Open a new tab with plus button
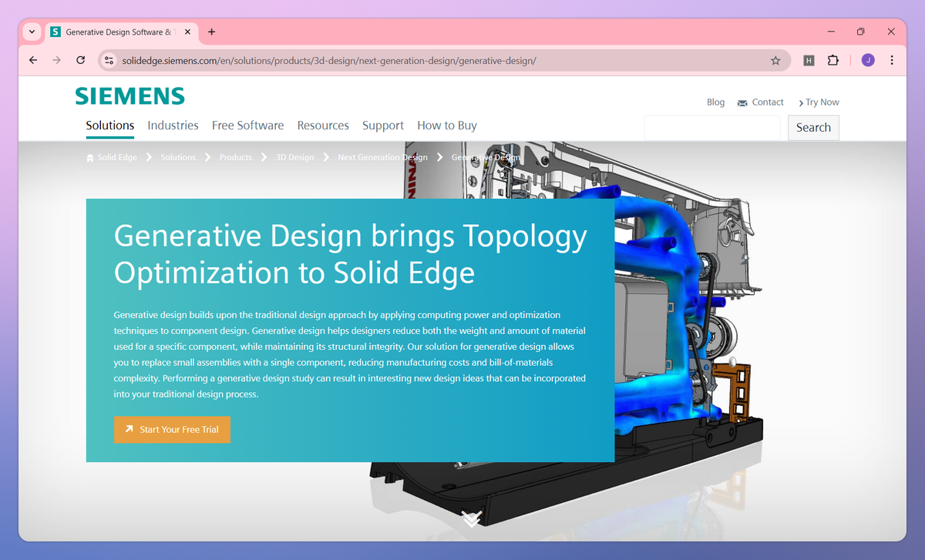This screenshot has width=925, height=560. [x=211, y=32]
